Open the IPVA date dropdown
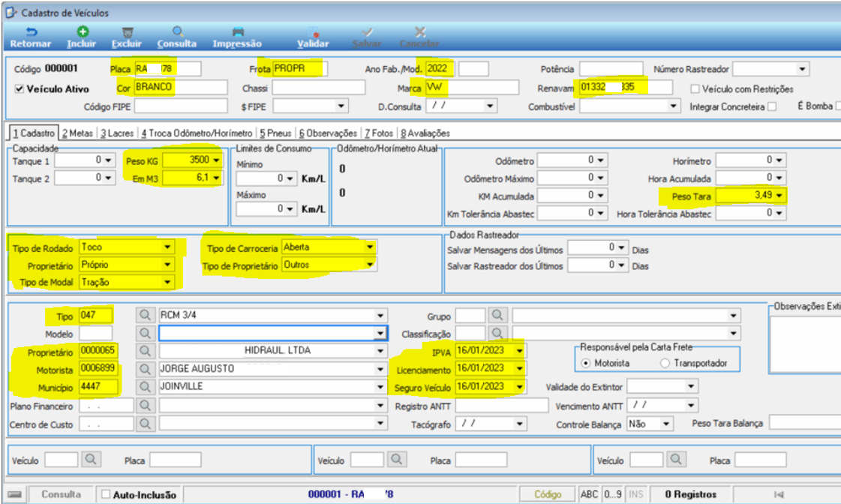841x504 pixels. coord(519,351)
